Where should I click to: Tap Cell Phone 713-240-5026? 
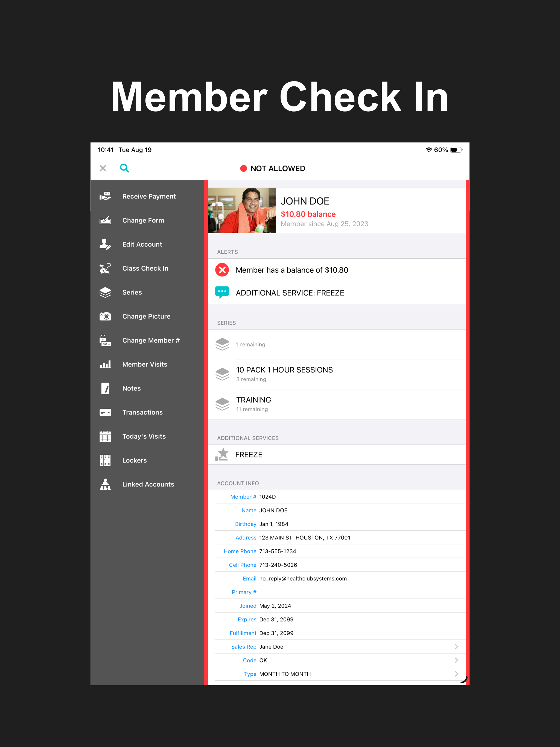tap(278, 565)
